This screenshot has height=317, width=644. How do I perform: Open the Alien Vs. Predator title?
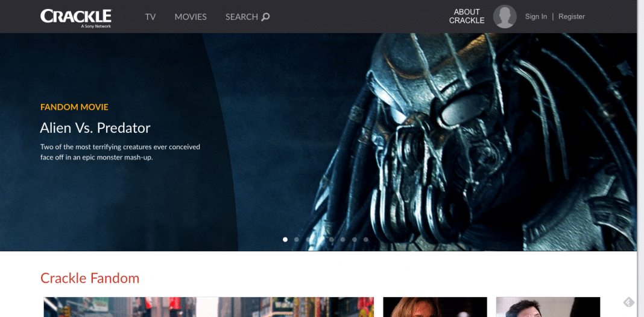tap(95, 128)
